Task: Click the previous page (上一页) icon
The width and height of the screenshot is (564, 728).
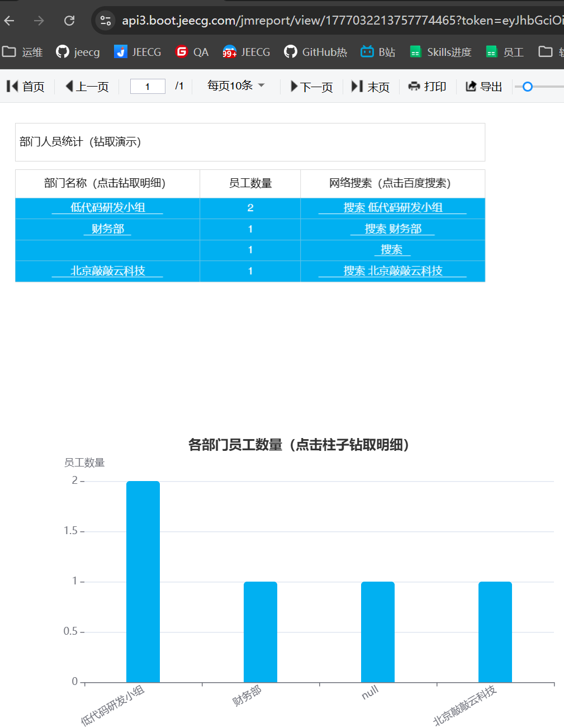Action: coord(70,86)
